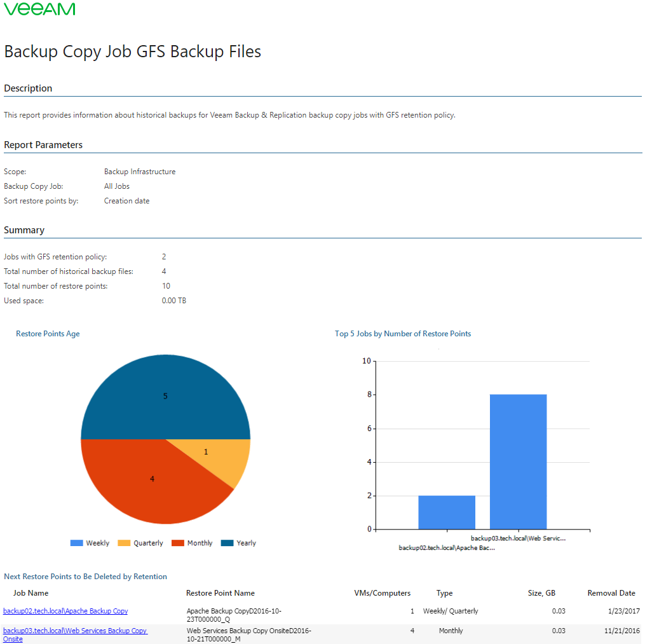Click the Used space 0.00 TB value
Image resolution: width=645 pixels, height=644 pixels.
coord(174,301)
